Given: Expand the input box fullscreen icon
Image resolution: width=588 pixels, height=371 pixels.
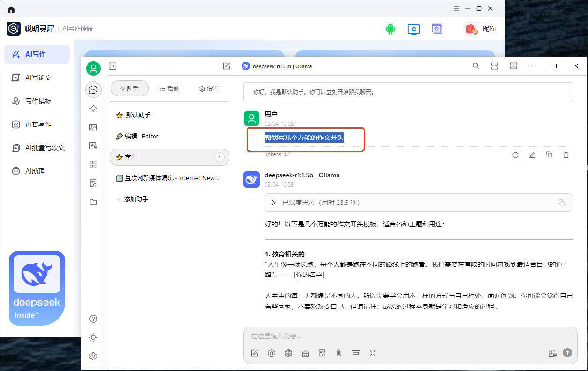Looking at the screenshot, I should tap(373, 353).
